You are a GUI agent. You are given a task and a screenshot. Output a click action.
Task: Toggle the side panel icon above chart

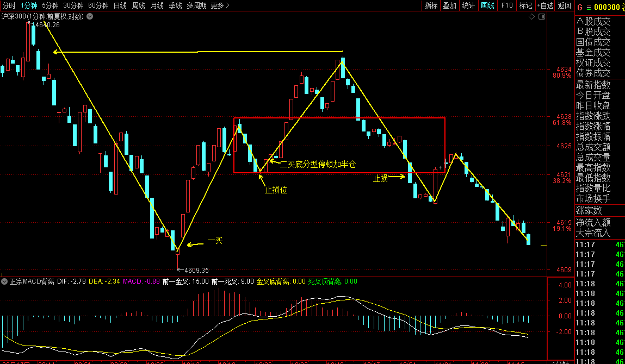[541, 17]
